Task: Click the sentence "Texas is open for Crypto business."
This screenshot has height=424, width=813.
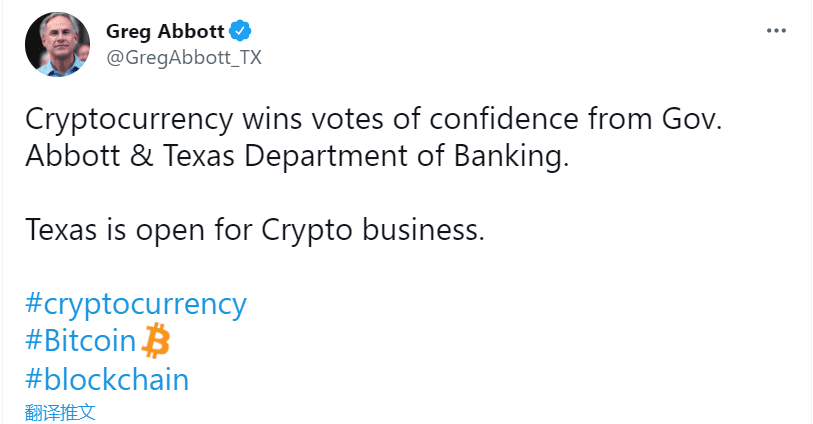Action: pos(254,231)
